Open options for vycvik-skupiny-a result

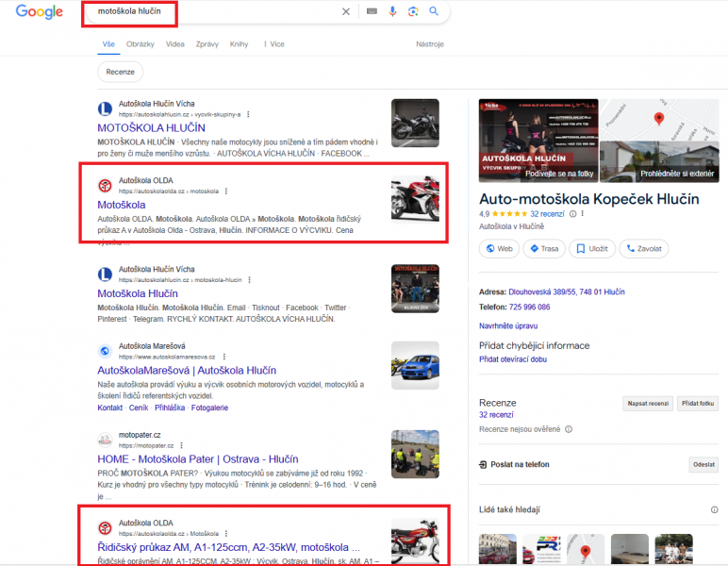pyautogui.click(x=248, y=114)
